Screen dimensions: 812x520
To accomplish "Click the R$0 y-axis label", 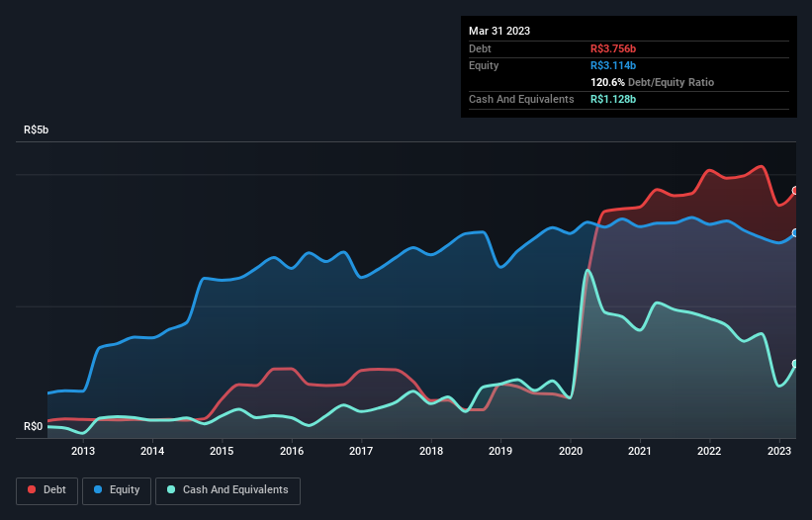I will (34, 426).
